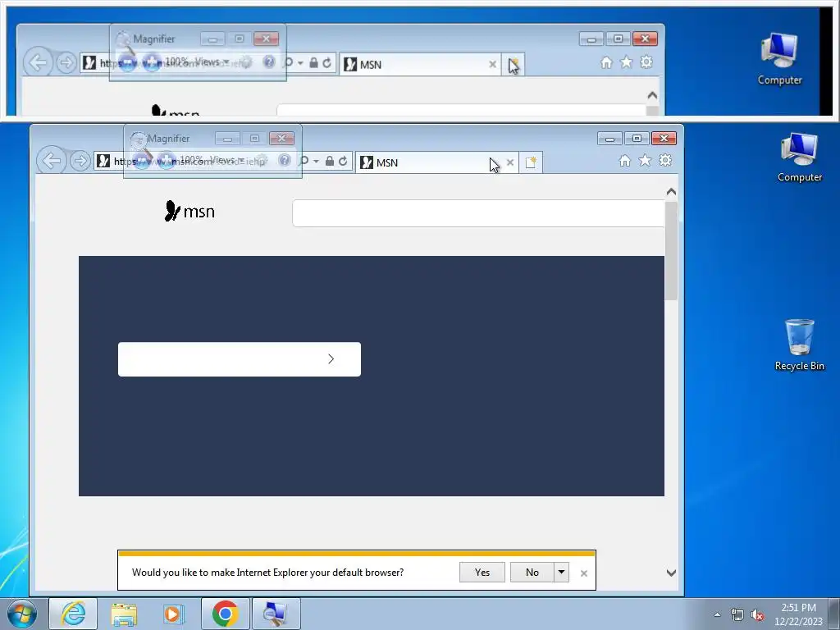Click the search magnifier icon in the address bar
This screenshot has height=630, width=840.
click(x=304, y=161)
